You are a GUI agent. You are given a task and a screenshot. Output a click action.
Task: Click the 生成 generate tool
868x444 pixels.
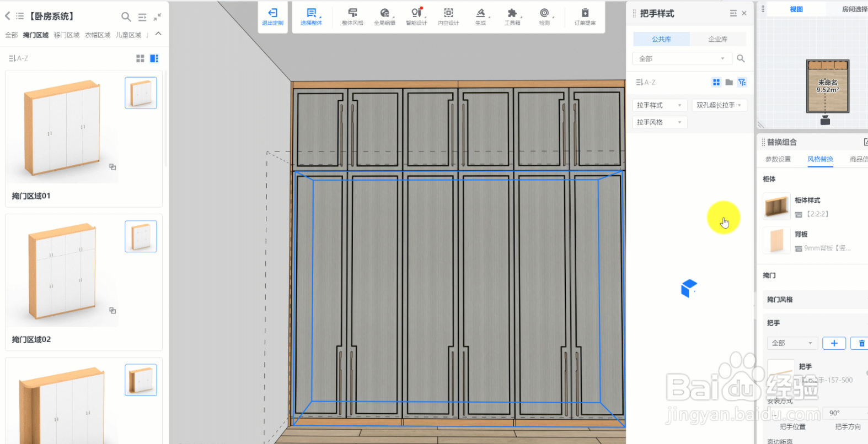click(480, 17)
